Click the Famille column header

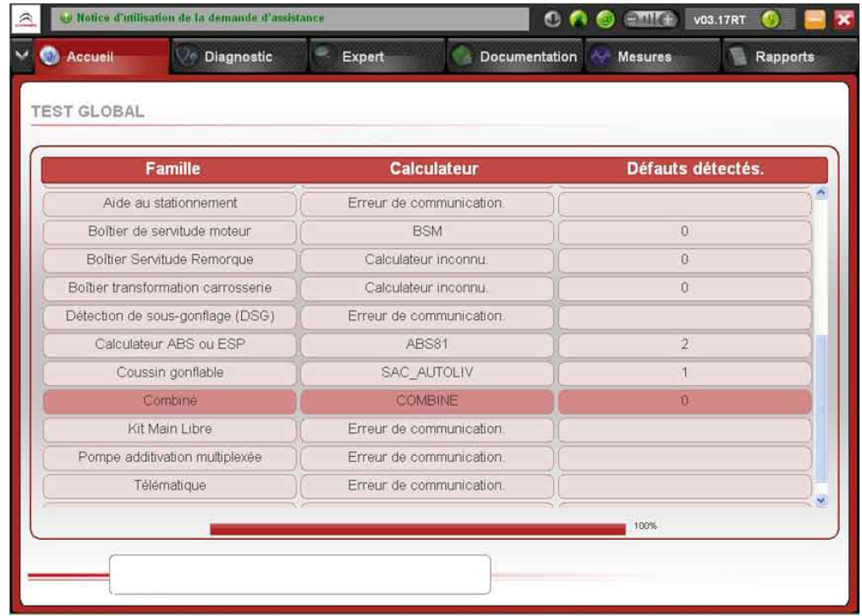[x=173, y=168]
